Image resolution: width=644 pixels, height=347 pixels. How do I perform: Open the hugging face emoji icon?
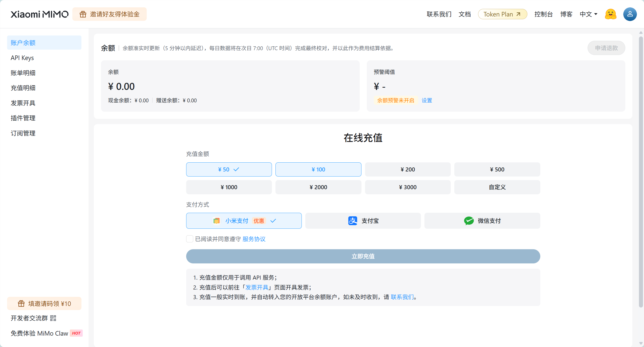[610, 14]
